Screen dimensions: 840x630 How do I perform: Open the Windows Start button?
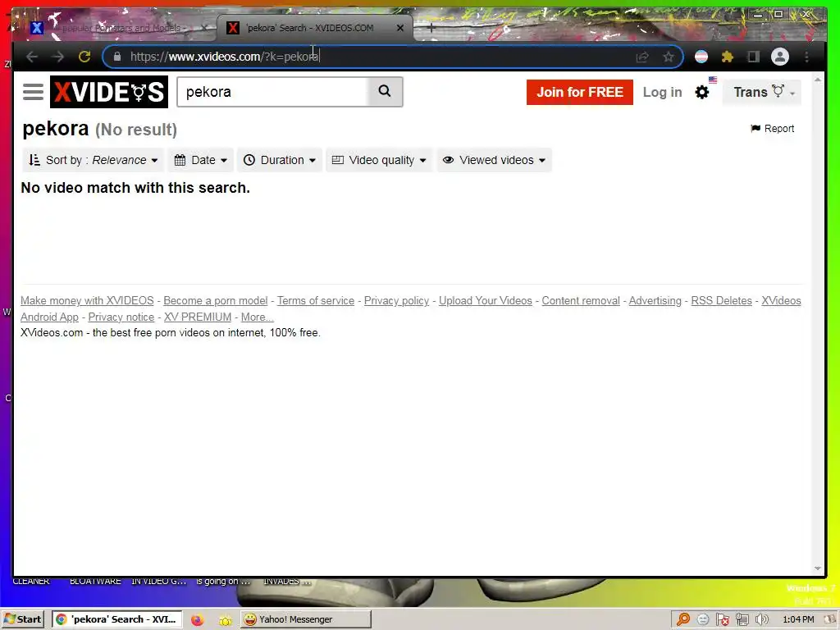pos(22,619)
